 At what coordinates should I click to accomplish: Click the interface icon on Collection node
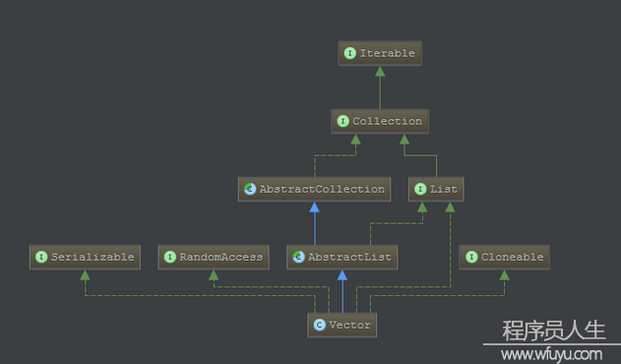pyautogui.click(x=342, y=121)
